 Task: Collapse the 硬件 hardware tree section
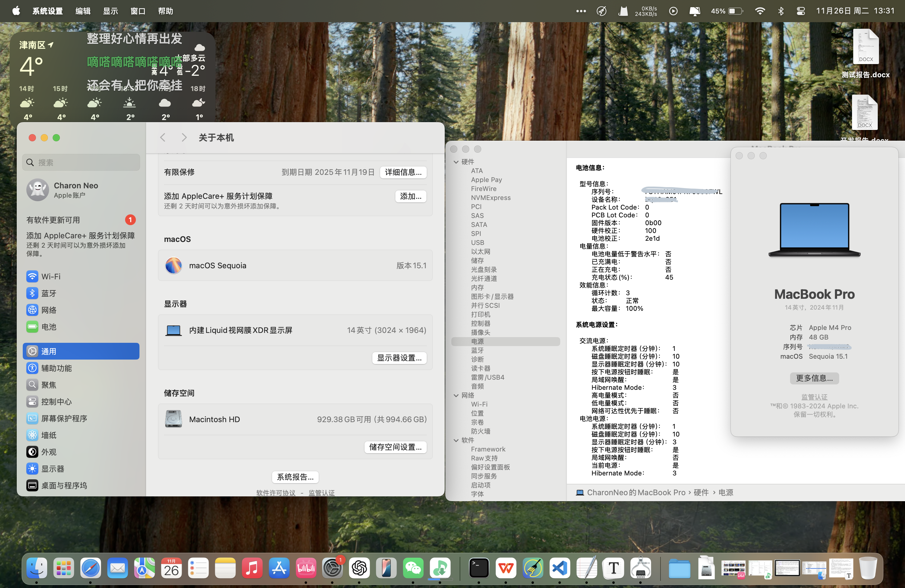[x=456, y=162]
